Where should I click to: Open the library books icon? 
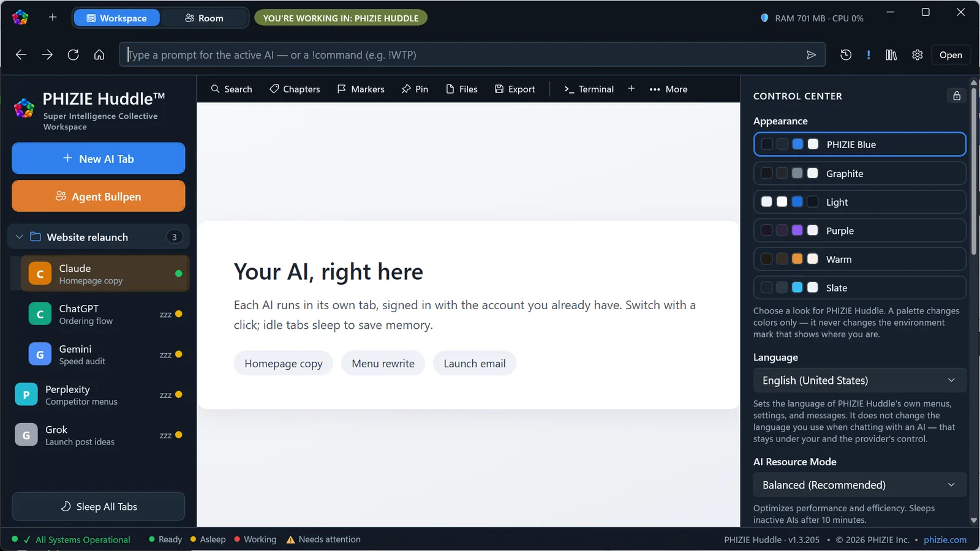click(891, 55)
